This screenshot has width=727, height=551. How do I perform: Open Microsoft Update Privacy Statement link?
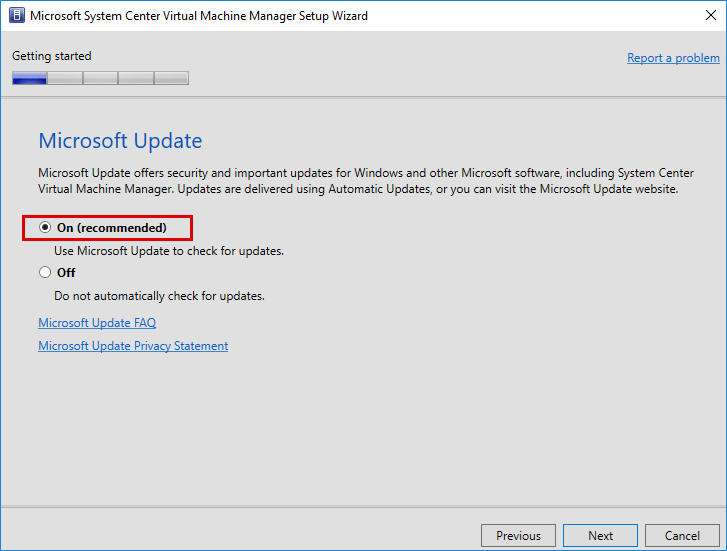(133, 346)
